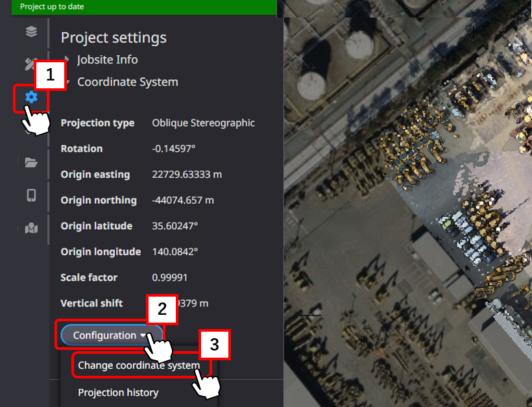Expand the Jobsite Info section
This screenshot has width=532, height=407.
coord(107,60)
